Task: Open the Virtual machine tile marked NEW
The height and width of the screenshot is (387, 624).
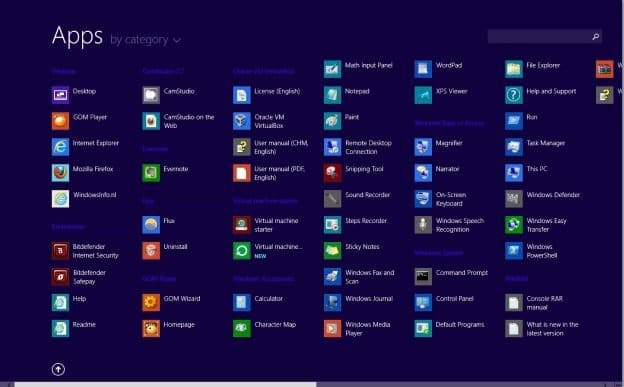Action: pyautogui.click(x=269, y=251)
